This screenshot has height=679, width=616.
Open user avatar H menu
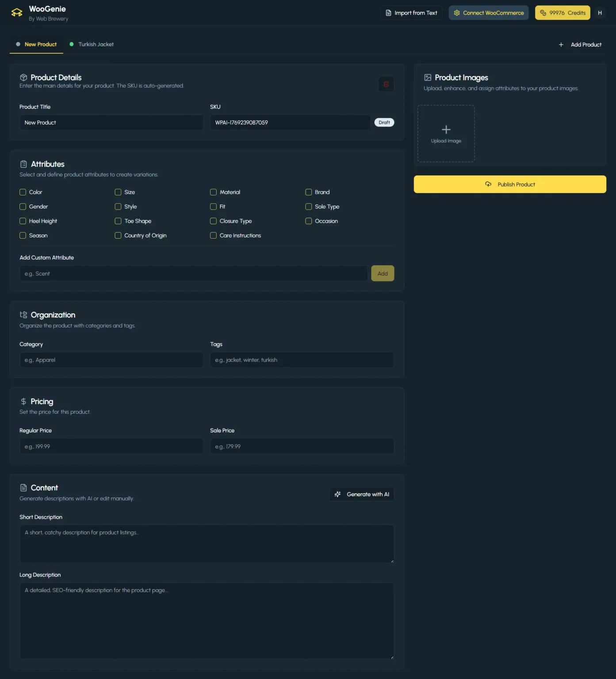tap(600, 13)
